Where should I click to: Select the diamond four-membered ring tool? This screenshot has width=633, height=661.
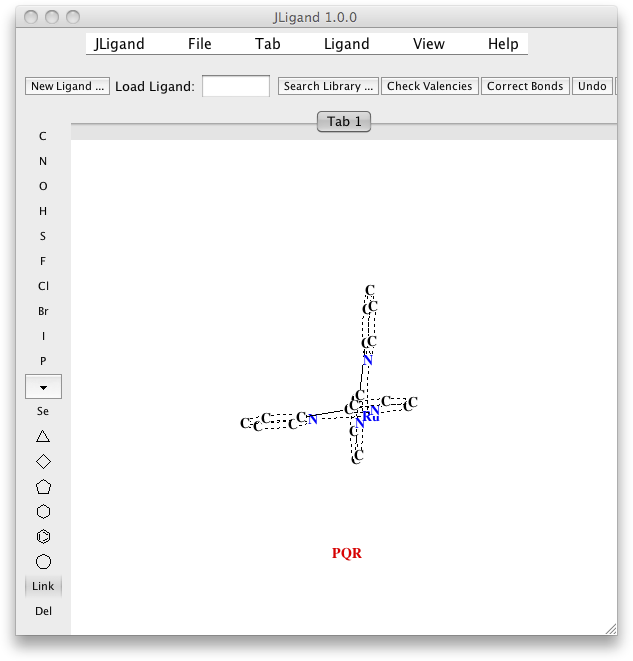coord(43,461)
